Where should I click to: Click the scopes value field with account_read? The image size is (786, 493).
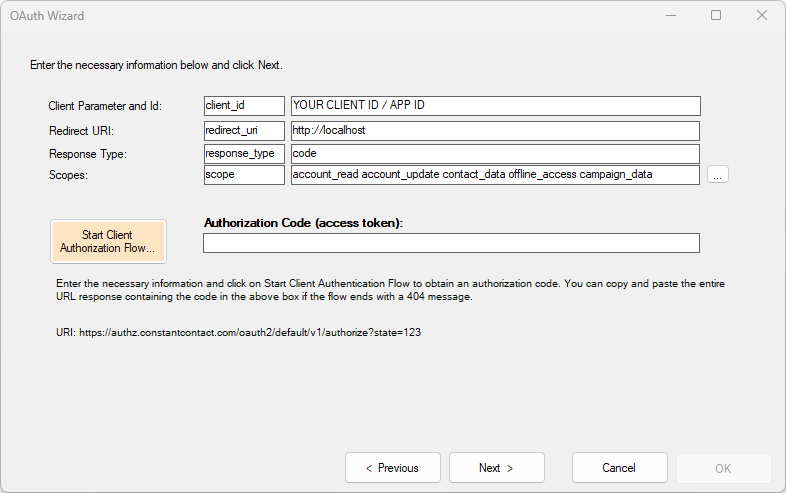494,175
